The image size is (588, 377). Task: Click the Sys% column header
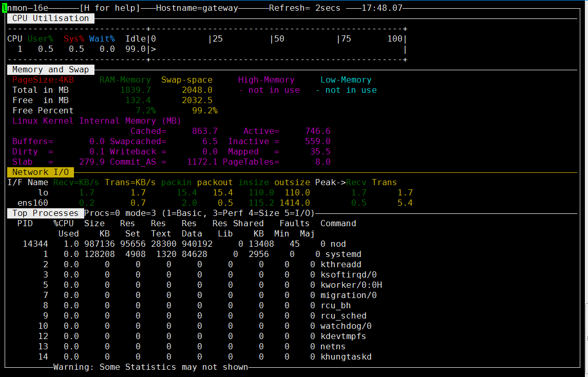pyautogui.click(x=73, y=39)
